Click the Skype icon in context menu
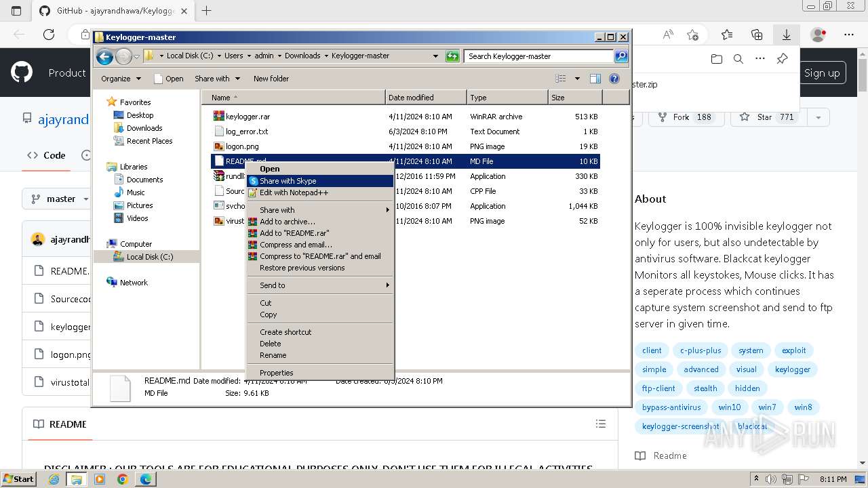Viewport: 868px width, 488px height. (253, 181)
